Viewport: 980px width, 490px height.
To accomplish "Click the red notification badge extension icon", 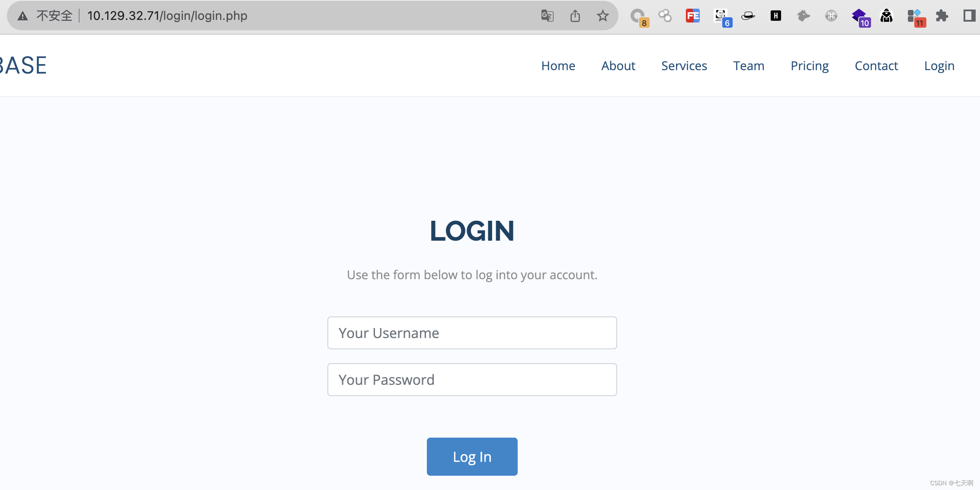I will 914,16.
